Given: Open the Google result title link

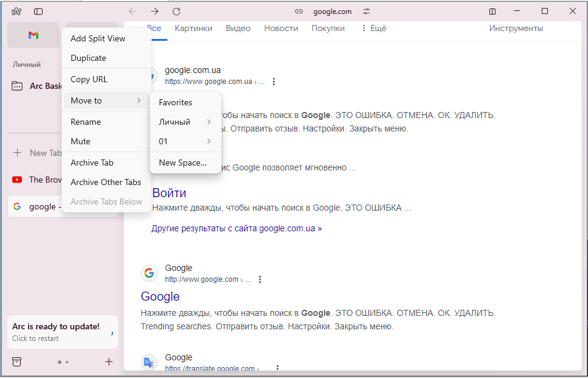Looking at the screenshot, I should click(x=160, y=296).
